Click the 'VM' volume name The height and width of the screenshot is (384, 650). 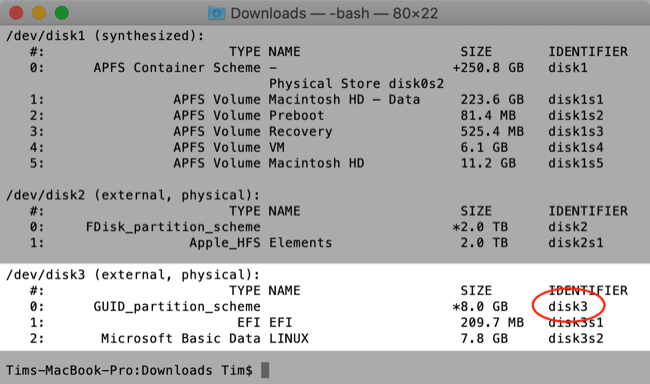[276, 147]
